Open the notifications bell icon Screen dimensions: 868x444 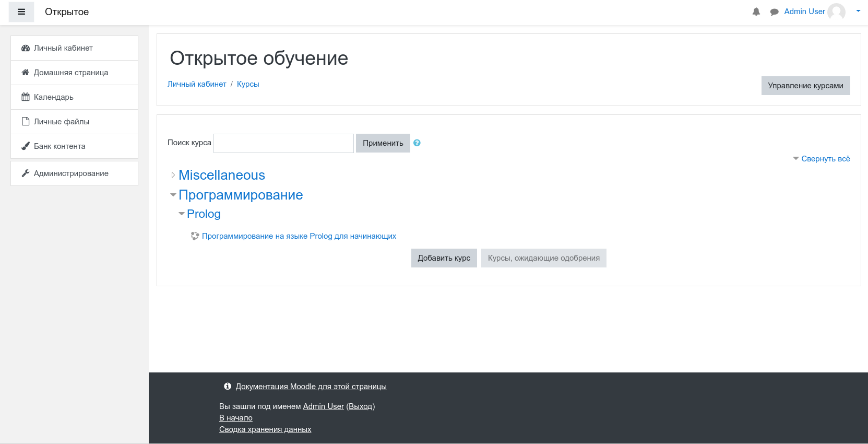(x=756, y=12)
